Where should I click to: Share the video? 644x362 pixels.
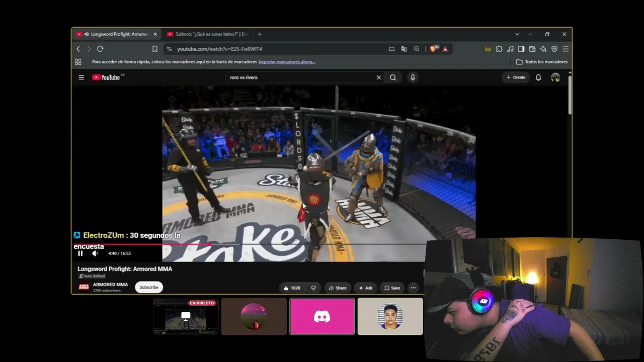[338, 288]
